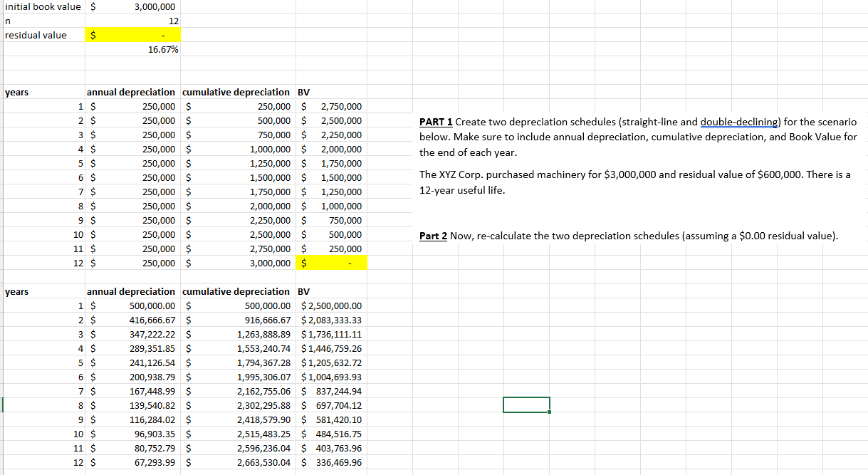This screenshot has height=475, width=868.
Task: Select the yellow highlighted residual value cell
Action: (x=132, y=35)
